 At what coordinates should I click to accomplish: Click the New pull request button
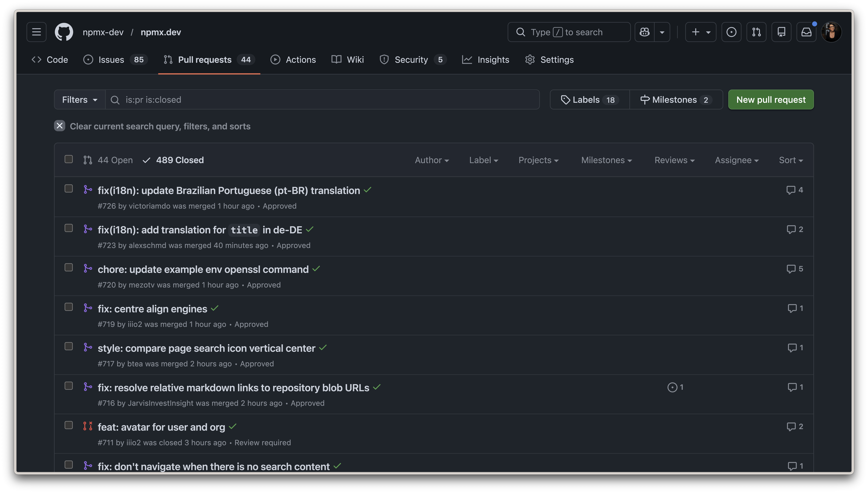(771, 99)
